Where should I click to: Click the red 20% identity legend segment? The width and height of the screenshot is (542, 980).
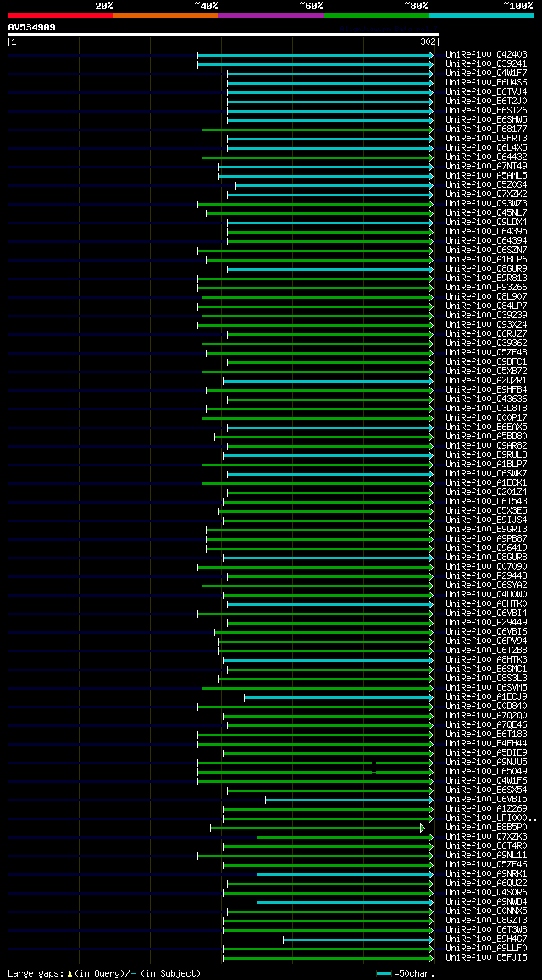(x=61, y=15)
